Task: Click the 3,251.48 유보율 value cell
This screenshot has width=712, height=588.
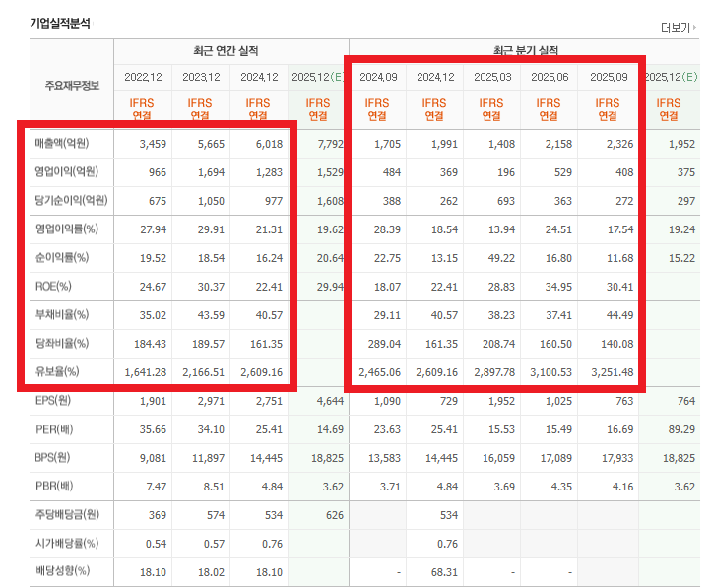Action: [x=611, y=372]
